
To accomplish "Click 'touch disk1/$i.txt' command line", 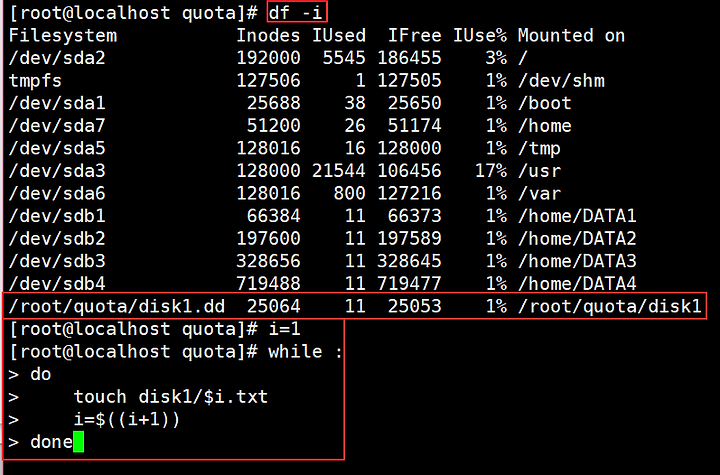I will pos(171,396).
